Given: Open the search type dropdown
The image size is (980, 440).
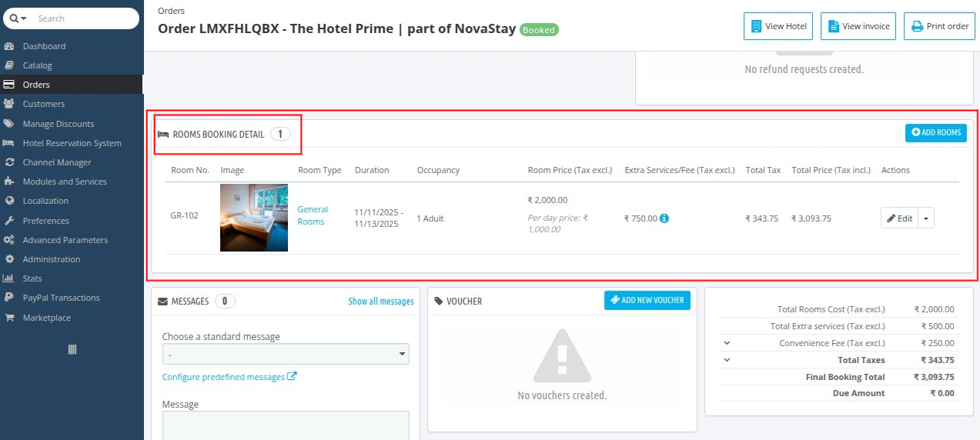Looking at the screenshot, I should (x=18, y=18).
